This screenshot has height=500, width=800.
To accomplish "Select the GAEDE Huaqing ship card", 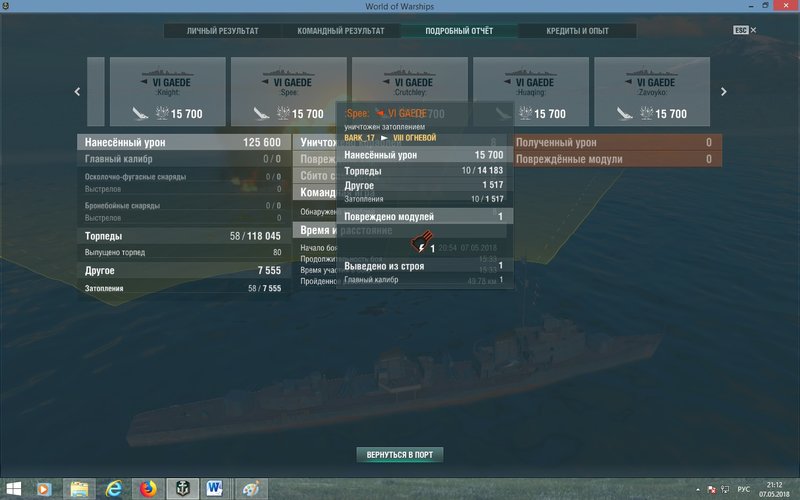I will click(x=531, y=91).
